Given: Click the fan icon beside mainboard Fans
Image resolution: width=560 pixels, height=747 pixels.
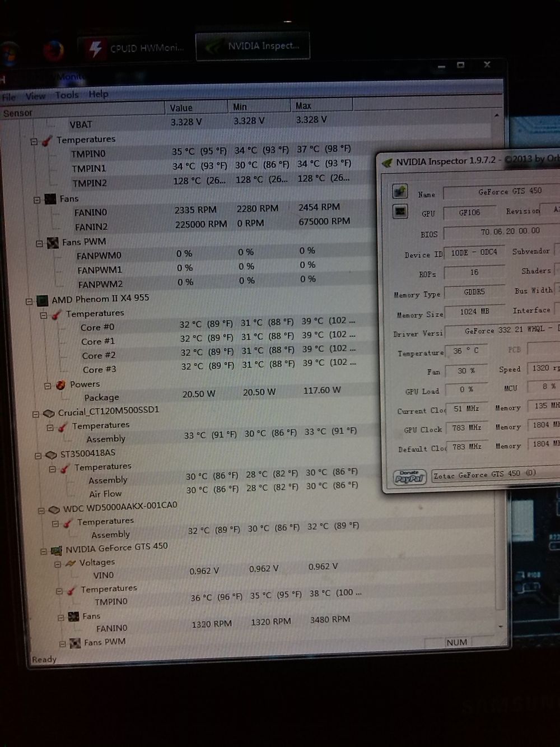Looking at the screenshot, I should [x=50, y=199].
